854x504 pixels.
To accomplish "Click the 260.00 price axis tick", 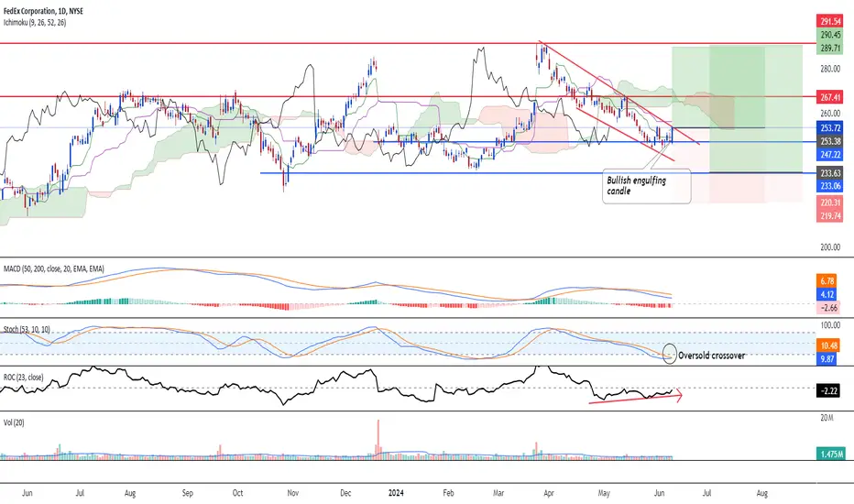I will 830,114.
